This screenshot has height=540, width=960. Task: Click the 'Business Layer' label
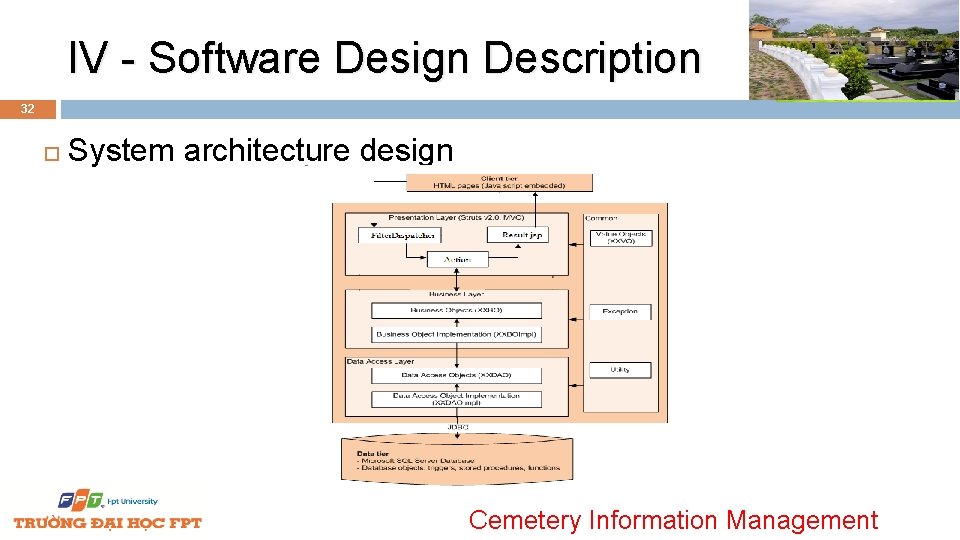click(456, 294)
